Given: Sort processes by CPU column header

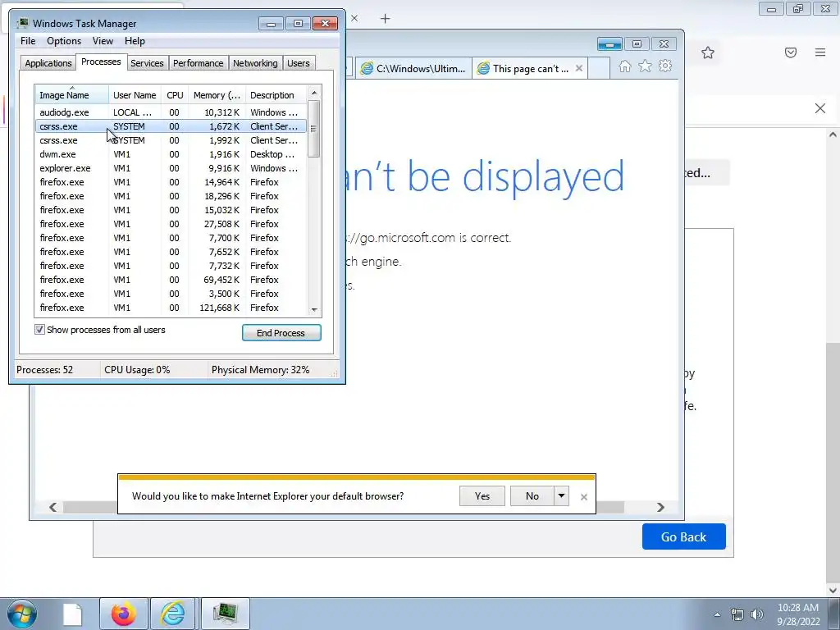Looking at the screenshot, I should coord(175,95).
